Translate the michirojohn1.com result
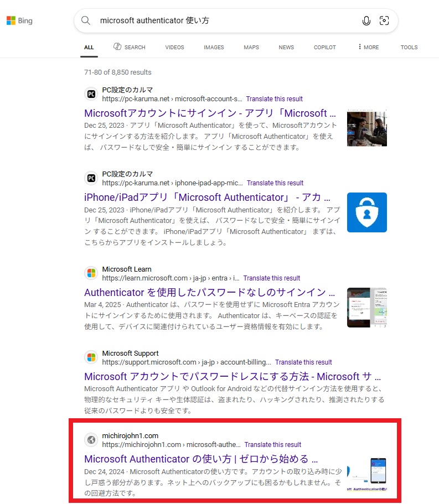 (273, 445)
